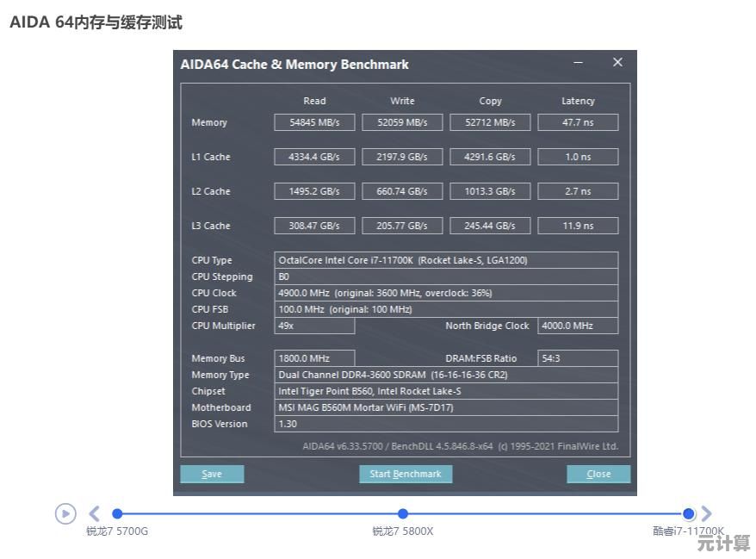Screen dimensions: 756x559
Task: Select the 酷睿i7-11700K timeline dot
Action: 687,512
